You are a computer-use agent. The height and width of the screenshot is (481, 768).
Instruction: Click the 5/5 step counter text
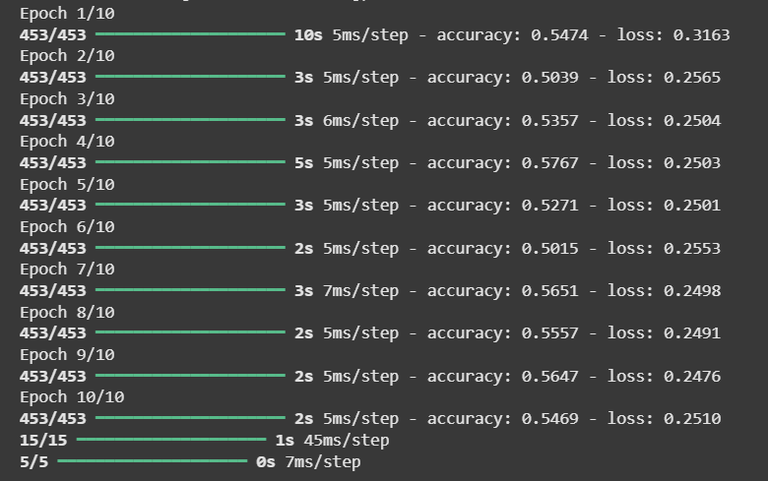pyautogui.click(x=34, y=462)
